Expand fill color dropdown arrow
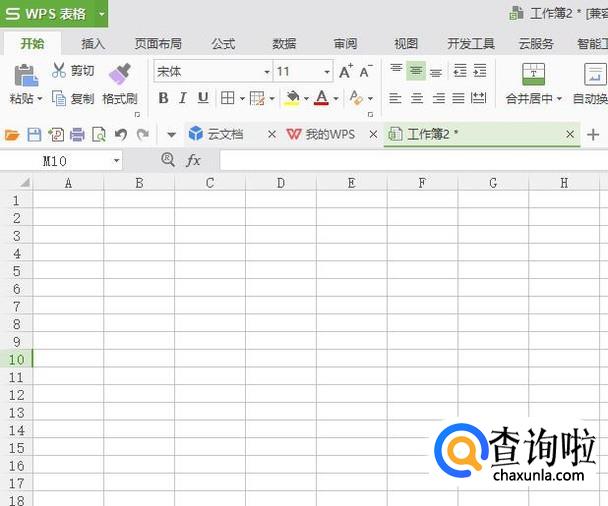The image size is (608, 506). point(306,99)
